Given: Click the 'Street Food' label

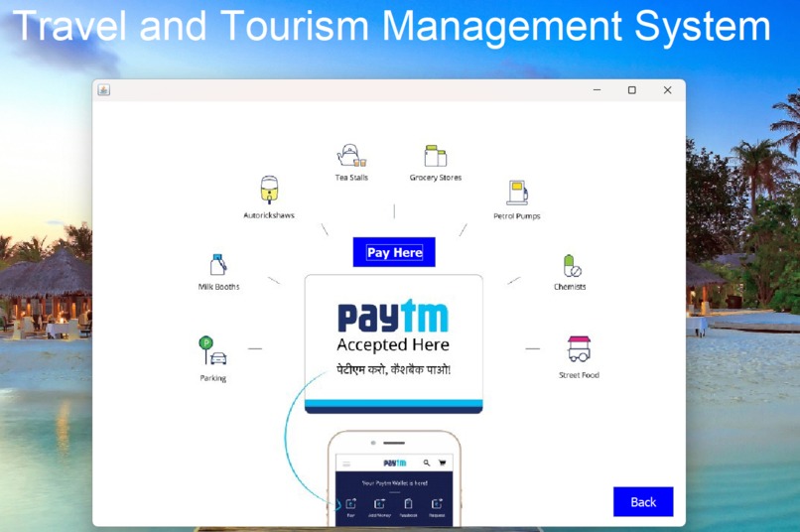Looking at the screenshot, I should pyautogui.click(x=579, y=375).
